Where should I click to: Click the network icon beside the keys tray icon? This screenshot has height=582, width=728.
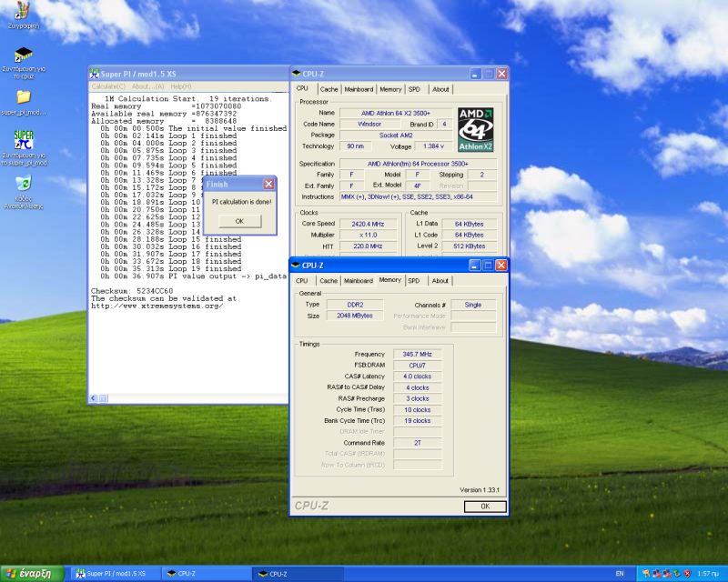click(x=656, y=574)
